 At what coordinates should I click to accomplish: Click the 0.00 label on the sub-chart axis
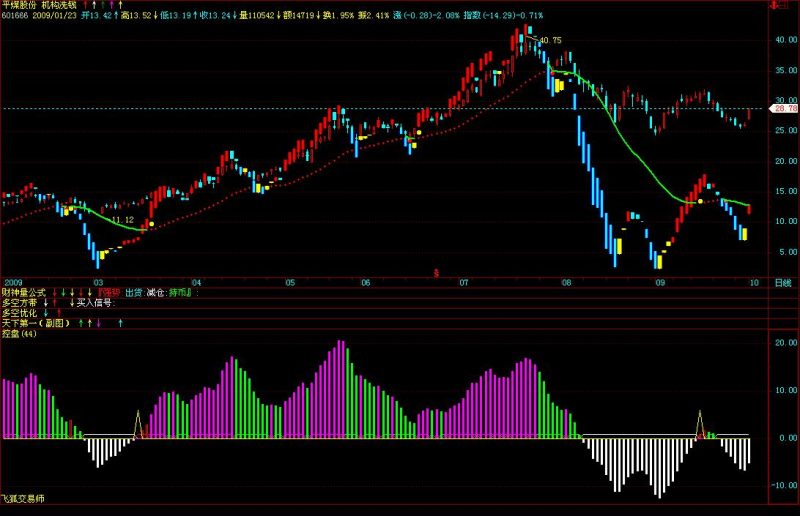click(788, 438)
